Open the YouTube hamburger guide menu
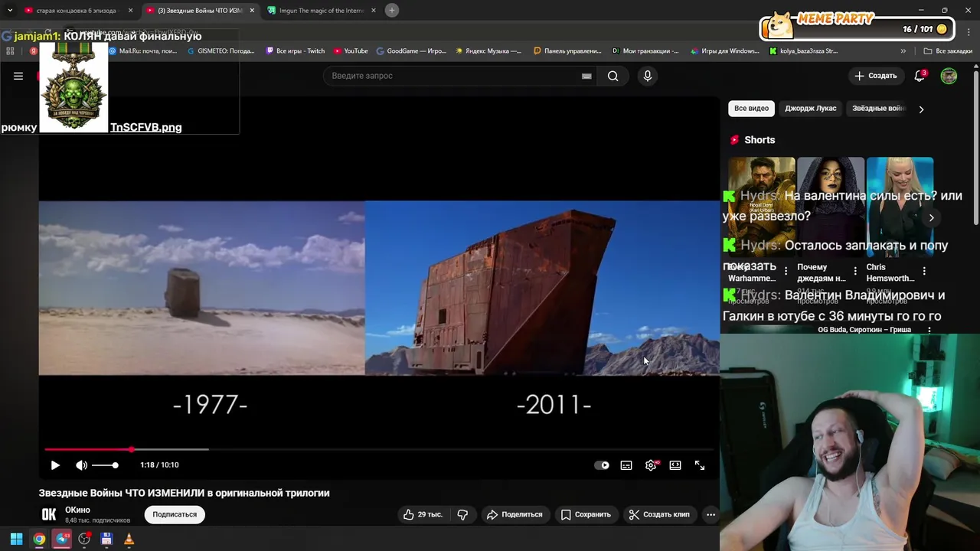Image resolution: width=980 pixels, height=551 pixels. pyautogui.click(x=18, y=76)
